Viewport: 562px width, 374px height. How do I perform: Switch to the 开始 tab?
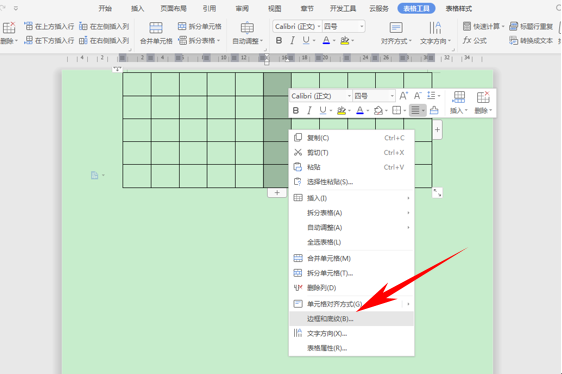point(105,8)
